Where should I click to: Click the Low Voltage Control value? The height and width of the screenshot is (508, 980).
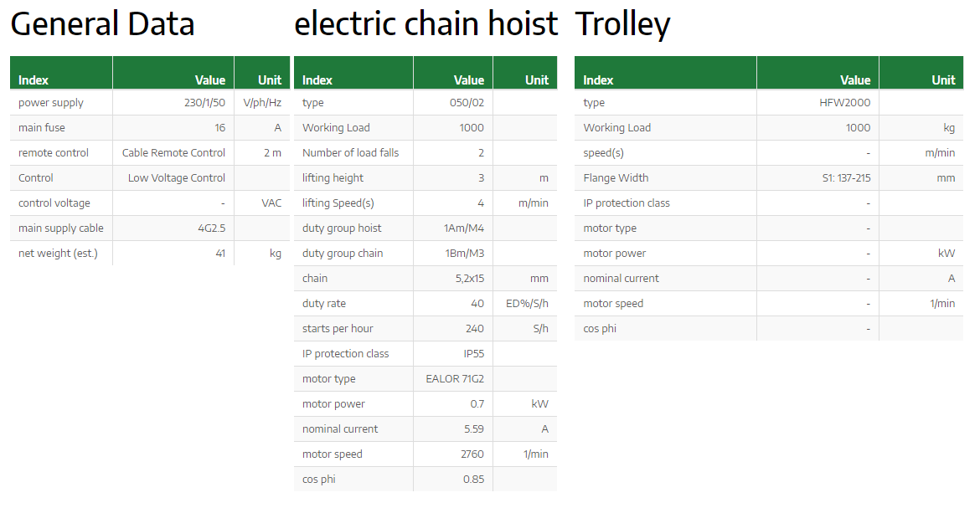coord(176,177)
